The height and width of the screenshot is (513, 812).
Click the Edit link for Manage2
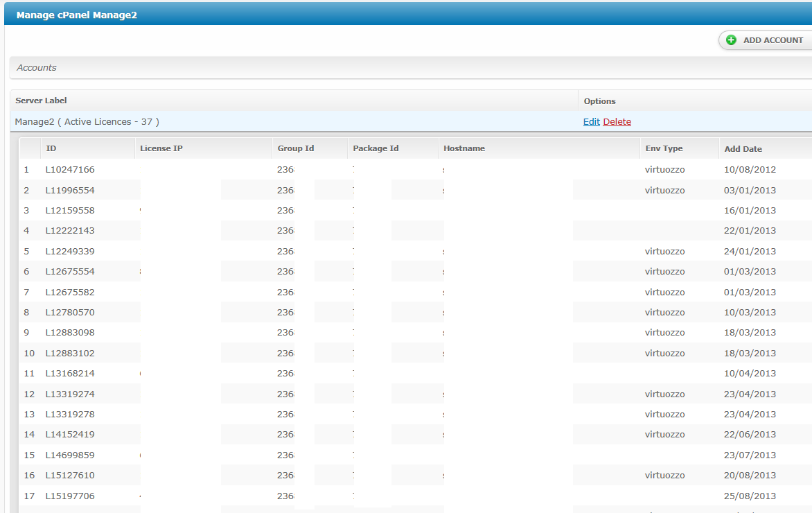(x=591, y=122)
